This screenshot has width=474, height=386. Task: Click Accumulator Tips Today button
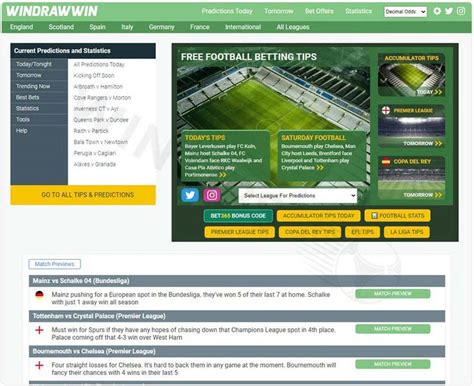click(x=318, y=216)
